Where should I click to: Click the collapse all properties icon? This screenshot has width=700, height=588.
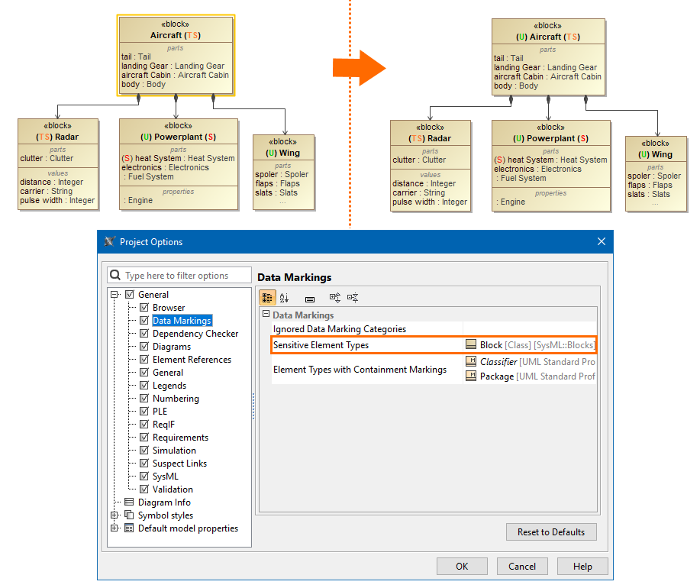[353, 298]
